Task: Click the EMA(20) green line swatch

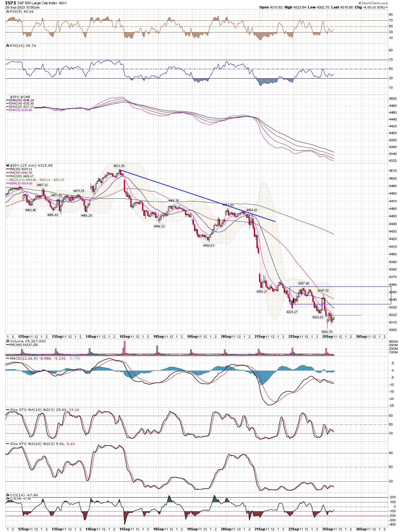Action: tap(7, 107)
